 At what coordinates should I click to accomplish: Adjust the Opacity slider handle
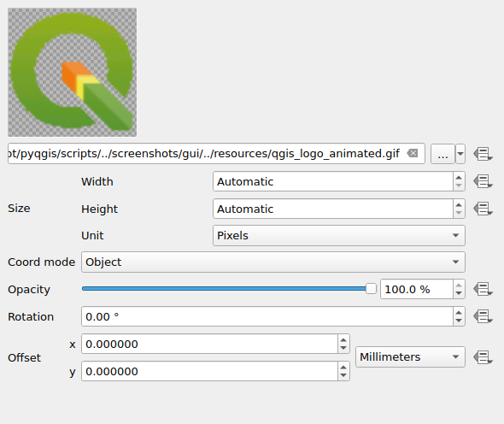[371, 289]
